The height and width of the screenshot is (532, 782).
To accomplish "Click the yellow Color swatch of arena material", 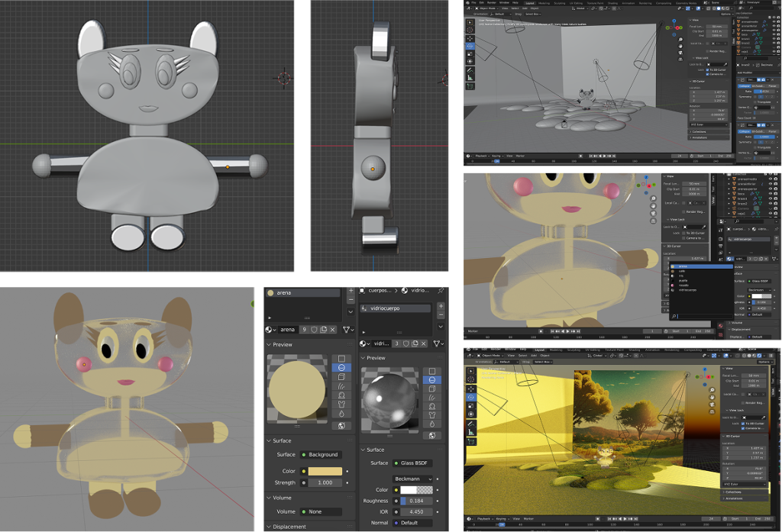I will coord(325,471).
